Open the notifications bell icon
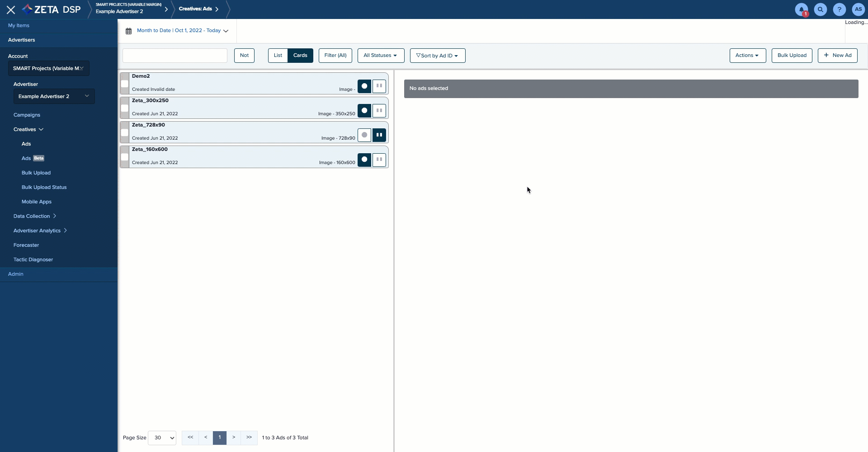The image size is (868, 452). (801, 9)
